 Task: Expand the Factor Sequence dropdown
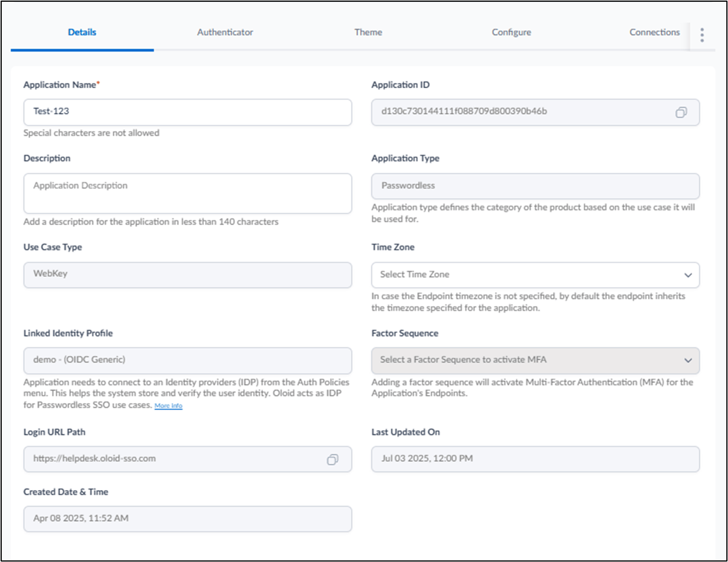(535, 360)
